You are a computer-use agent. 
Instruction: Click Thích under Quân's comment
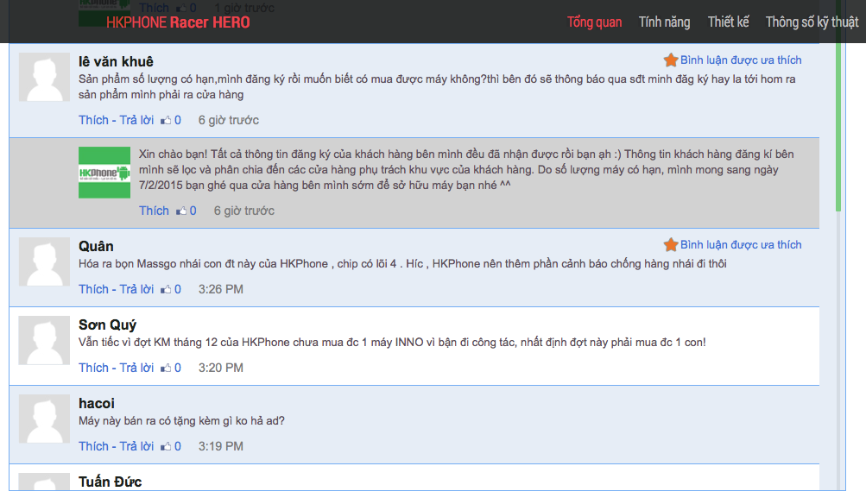(x=93, y=289)
